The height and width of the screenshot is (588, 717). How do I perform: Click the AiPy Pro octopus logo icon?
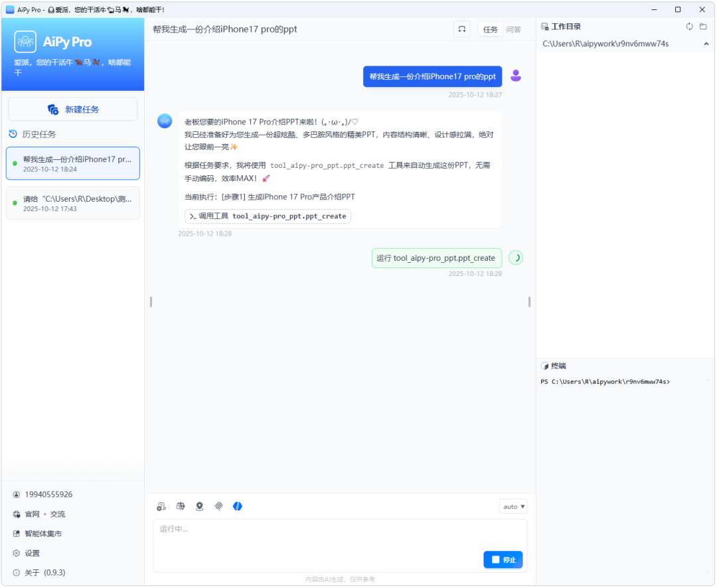[25, 42]
